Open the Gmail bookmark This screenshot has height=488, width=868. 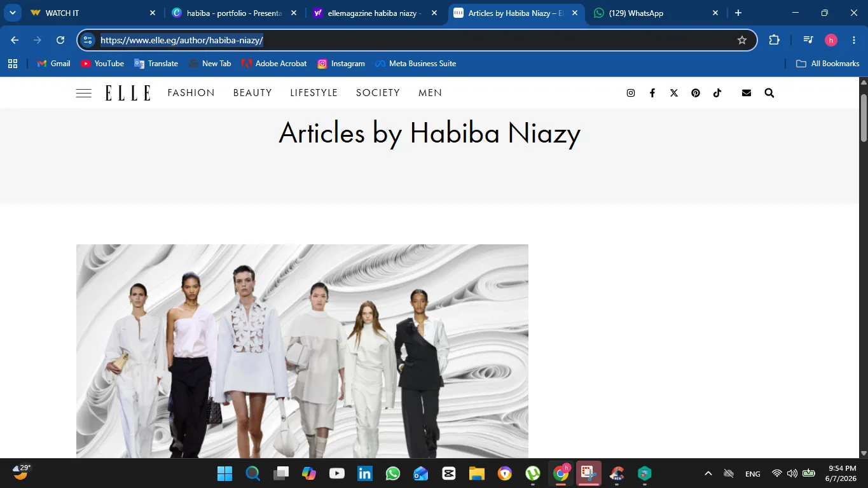coord(54,64)
